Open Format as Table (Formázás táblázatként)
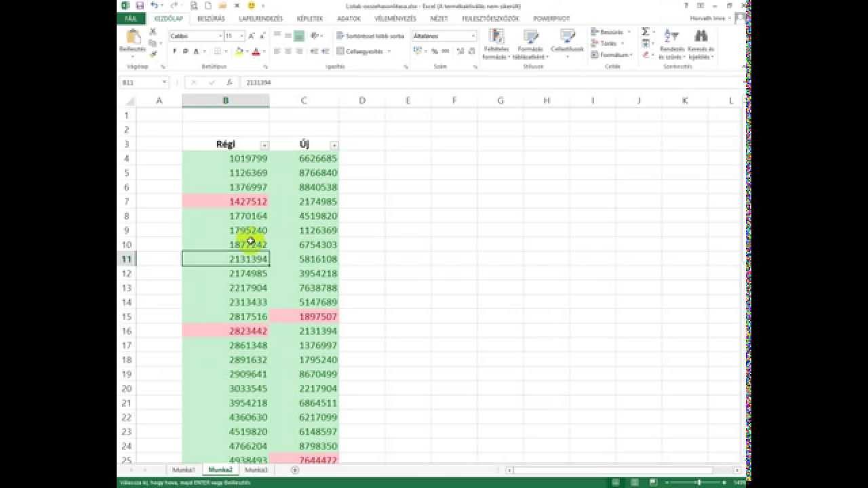 click(530, 44)
